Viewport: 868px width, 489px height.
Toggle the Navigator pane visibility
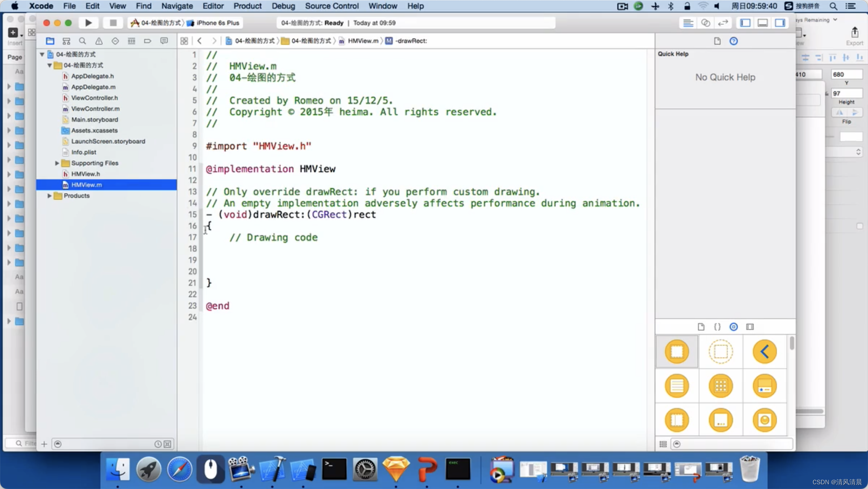point(745,23)
